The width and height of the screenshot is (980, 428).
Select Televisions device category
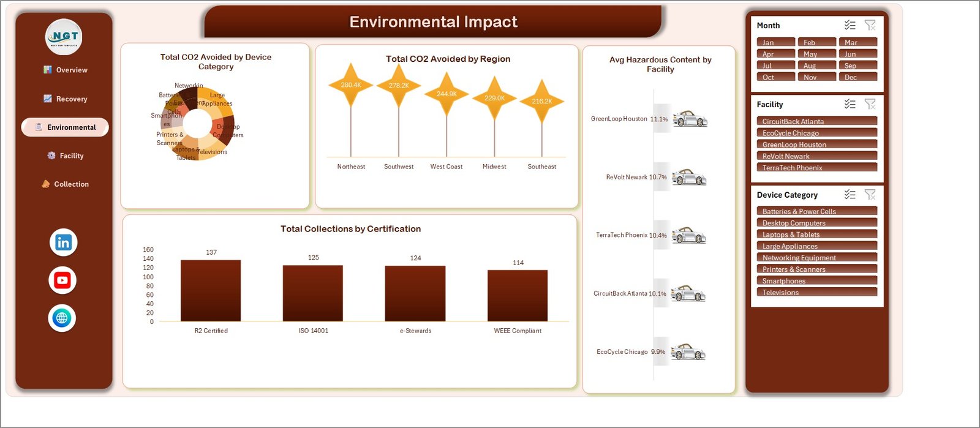pyautogui.click(x=817, y=293)
